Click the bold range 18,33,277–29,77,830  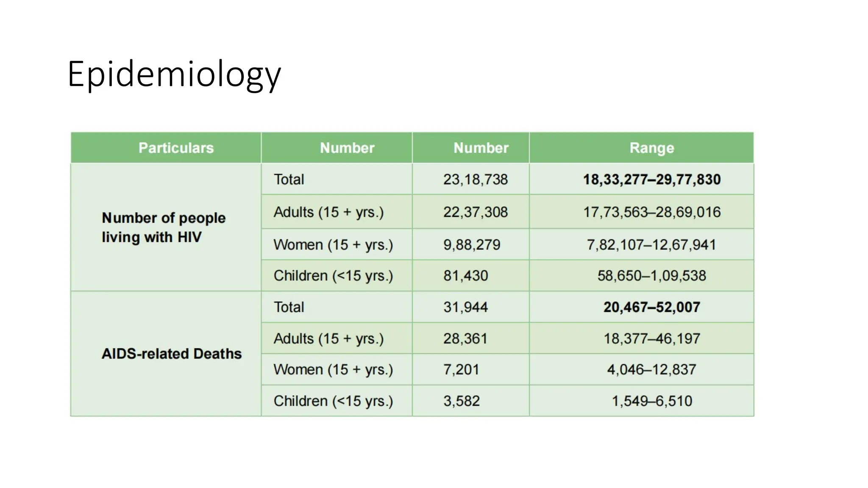point(652,180)
